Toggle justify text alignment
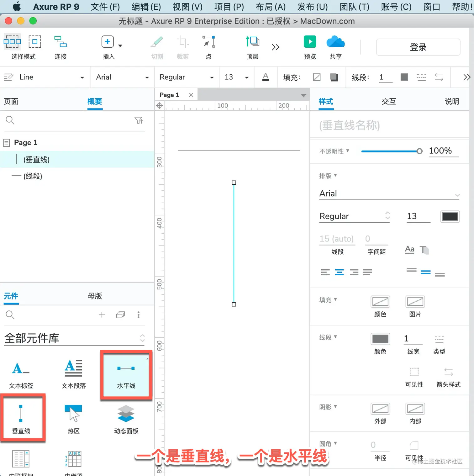Screen dimensions: 474x476 (x=367, y=272)
